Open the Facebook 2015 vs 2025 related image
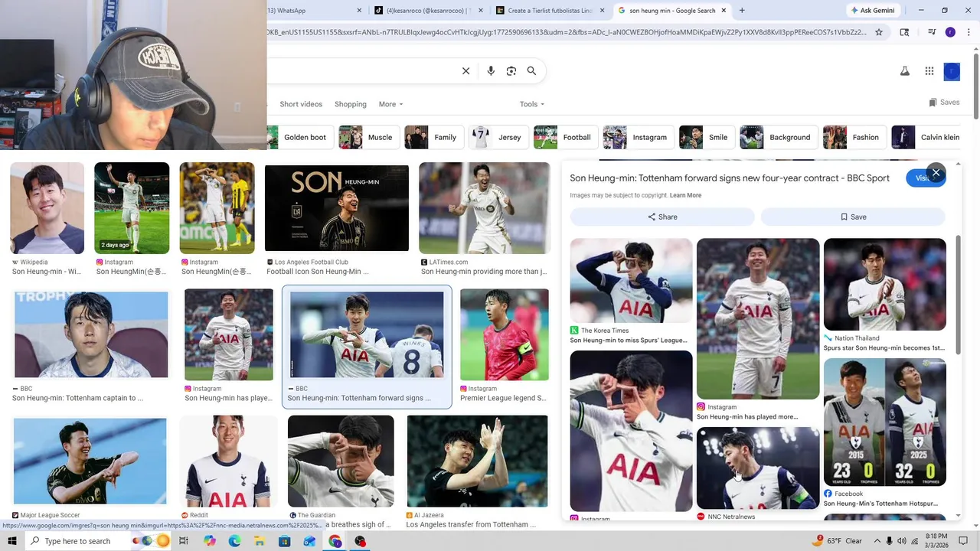980x551 pixels. (885, 422)
